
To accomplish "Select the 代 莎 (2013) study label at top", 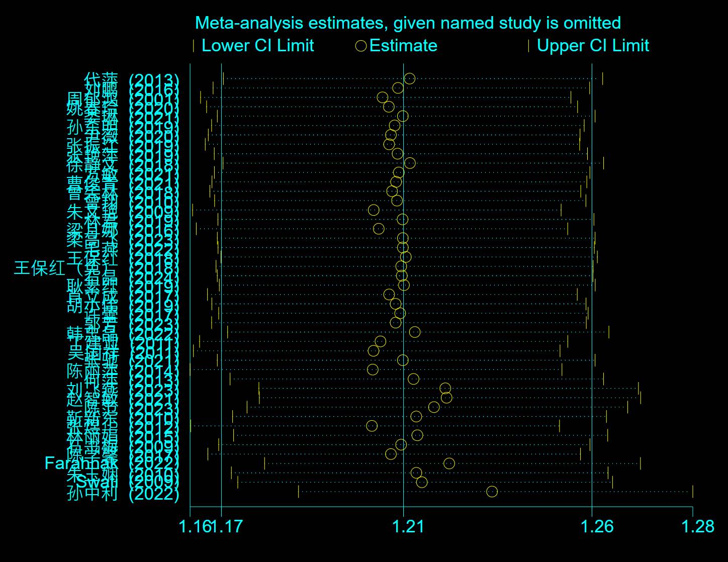I will click(x=131, y=79).
